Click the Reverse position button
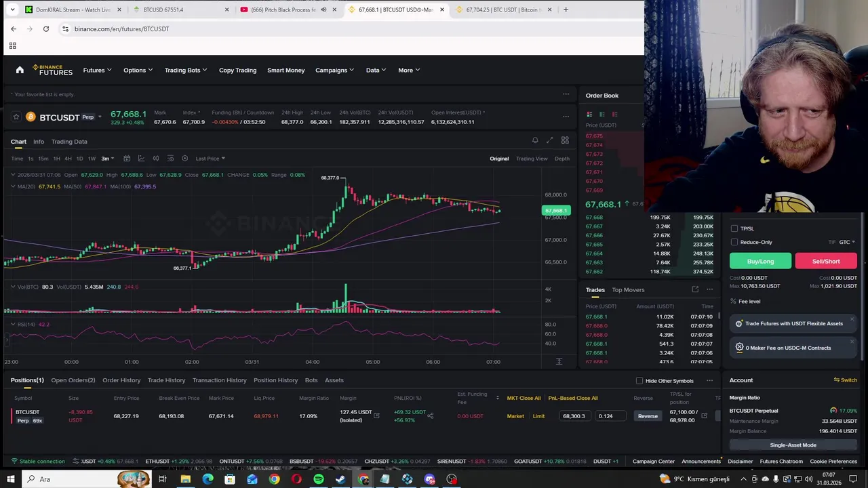This screenshot has width=868, height=488. 648,416
